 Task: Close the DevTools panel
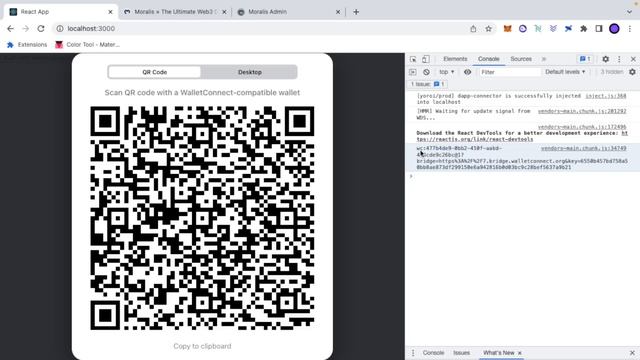633,59
